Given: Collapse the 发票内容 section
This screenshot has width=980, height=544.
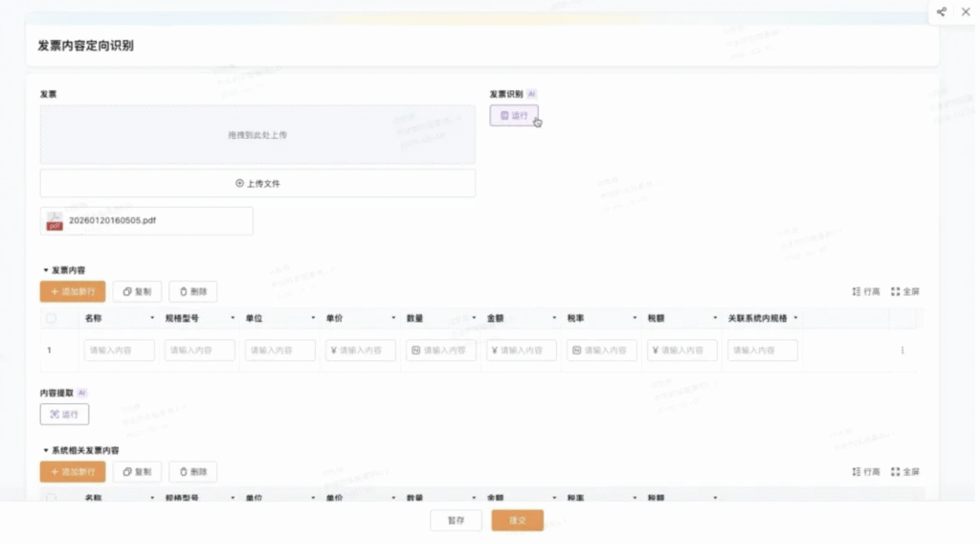Looking at the screenshot, I should click(46, 270).
